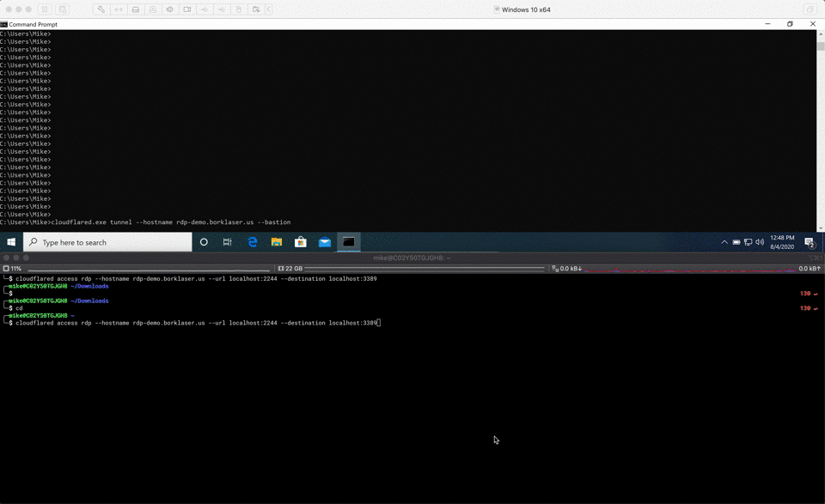Click the double-arrow resize icon in toolbar
This screenshot has height=504, width=825.
[119, 9]
